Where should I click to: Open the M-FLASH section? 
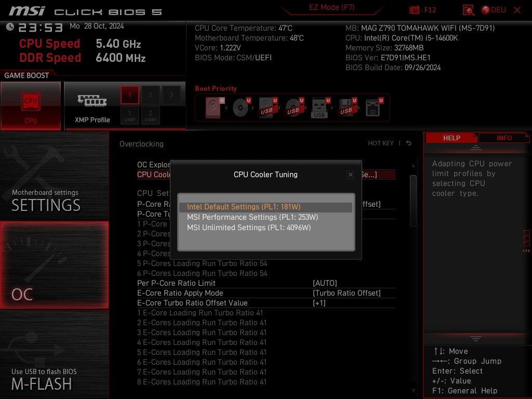[54, 354]
